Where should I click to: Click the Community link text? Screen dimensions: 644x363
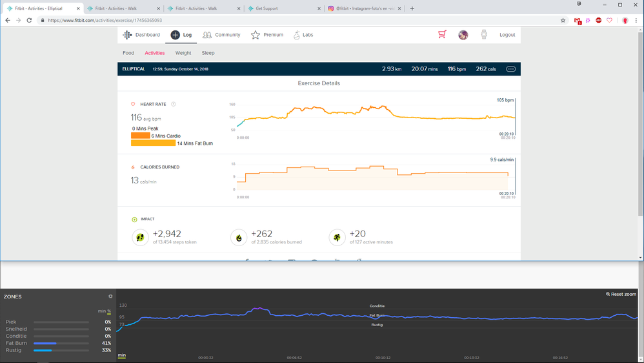coord(228,35)
